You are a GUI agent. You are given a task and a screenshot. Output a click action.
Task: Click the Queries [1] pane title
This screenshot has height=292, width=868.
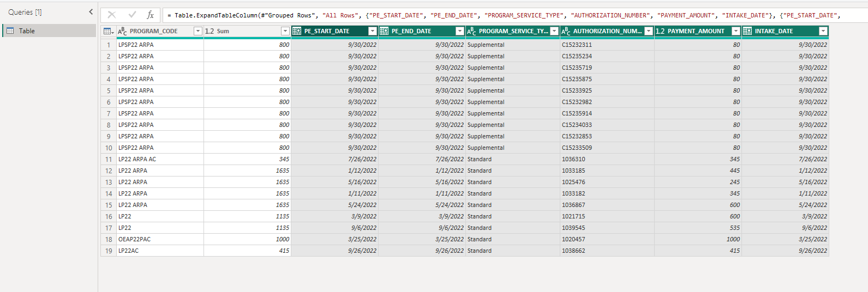pos(25,12)
